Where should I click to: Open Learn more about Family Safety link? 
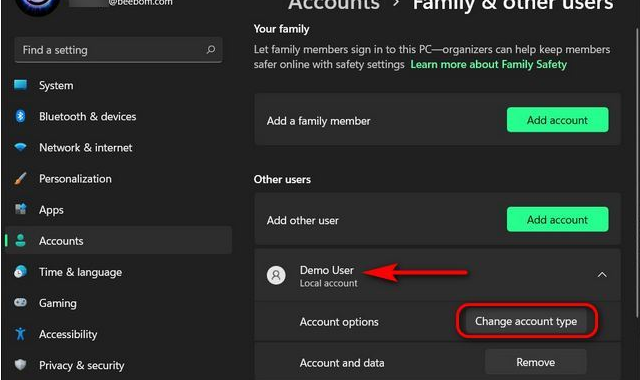489,64
